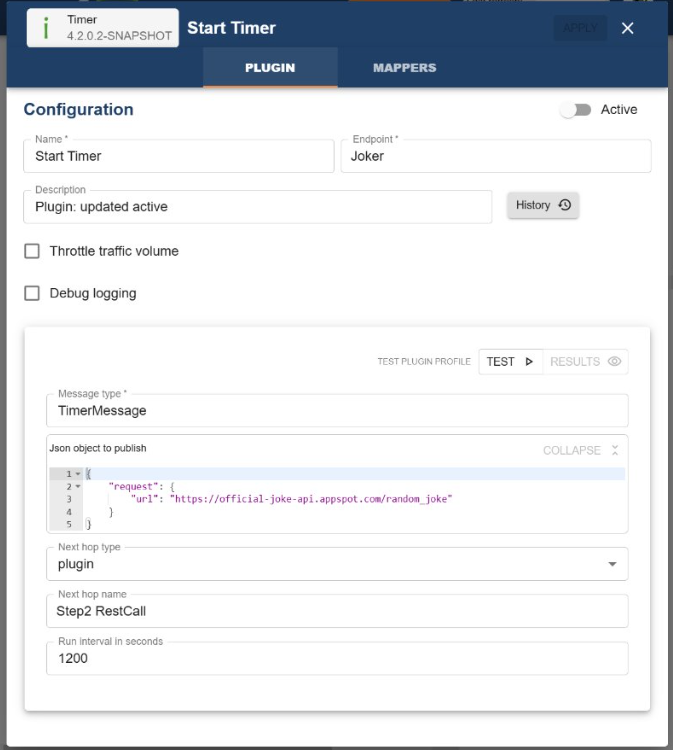Click JSON editor line number 5
This screenshot has height=750, width=673.
click(x=69, y=524)
